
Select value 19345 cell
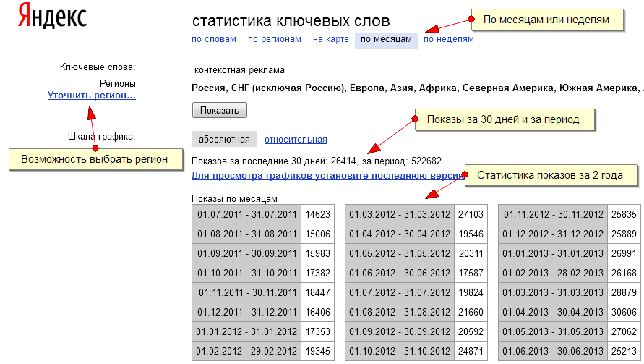[x=318, y=351]
